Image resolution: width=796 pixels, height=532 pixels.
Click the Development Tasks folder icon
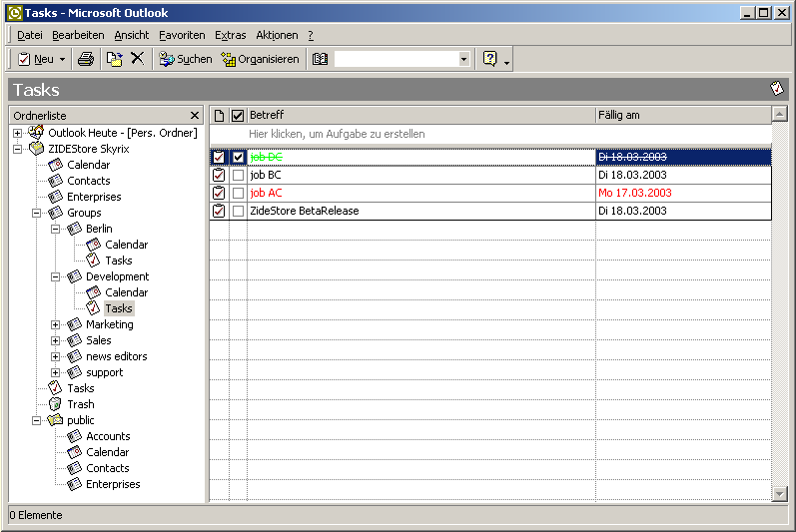tap(94, 308)
